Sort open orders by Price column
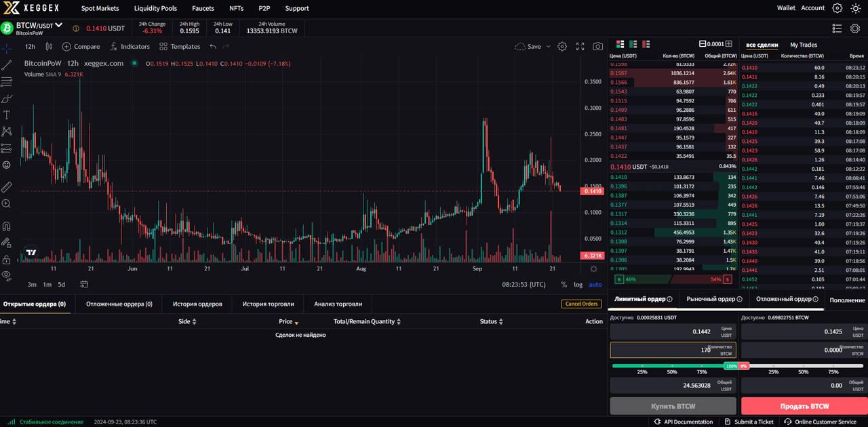The width and height of the screenshot is (868, 427). pos(288,321)
